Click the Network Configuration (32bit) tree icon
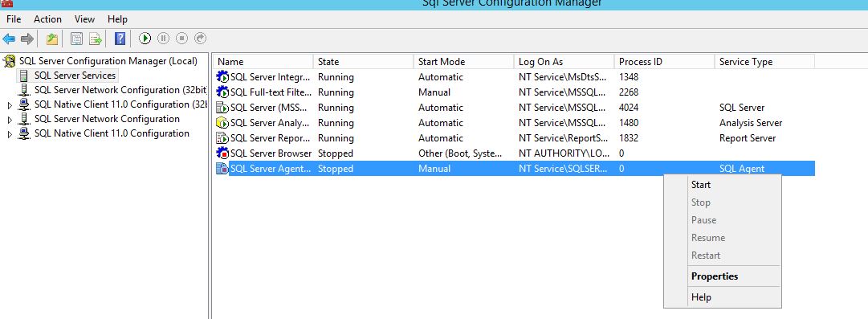The height and width of the screenshot is (319, 868). [24, 90]
